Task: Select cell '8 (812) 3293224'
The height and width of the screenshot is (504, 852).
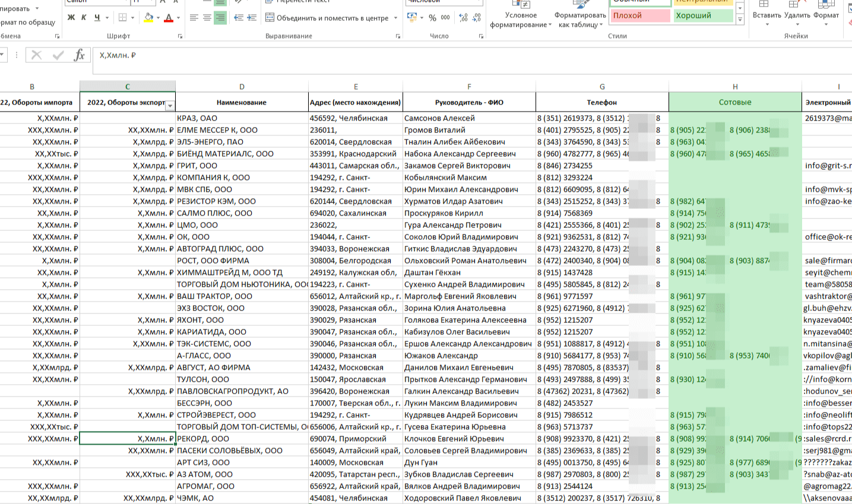Action: point(602,177)
